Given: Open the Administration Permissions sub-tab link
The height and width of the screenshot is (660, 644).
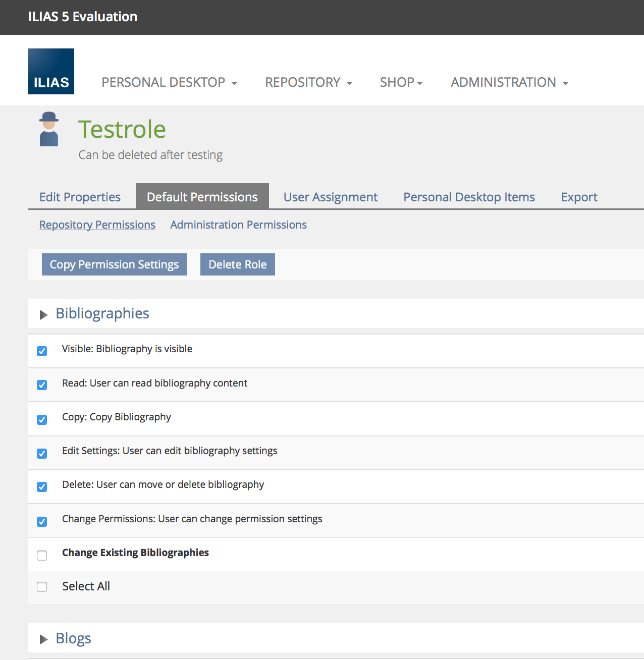Looking at the screenshot, I should coord(238,225).
